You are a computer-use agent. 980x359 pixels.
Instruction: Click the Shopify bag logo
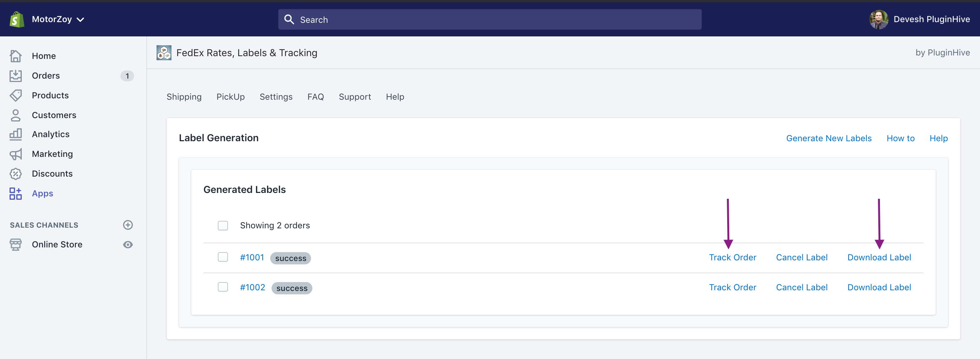click(x=17, y=19)
